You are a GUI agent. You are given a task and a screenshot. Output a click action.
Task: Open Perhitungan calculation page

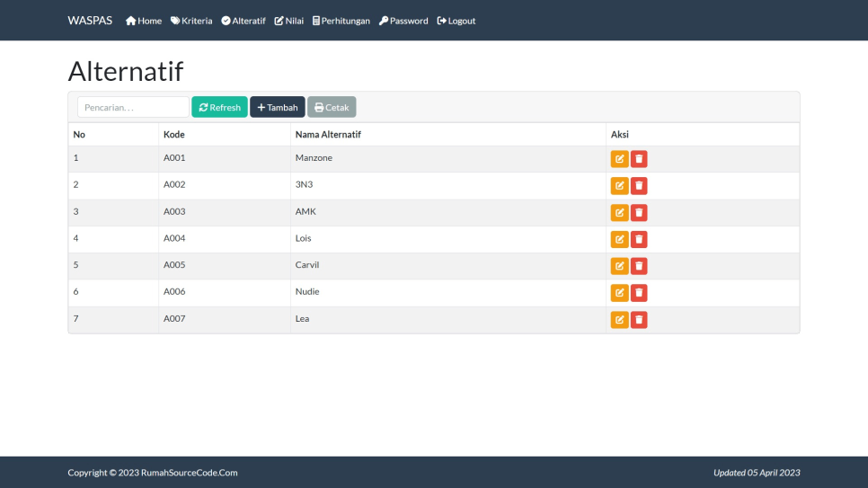pos(341,21)
